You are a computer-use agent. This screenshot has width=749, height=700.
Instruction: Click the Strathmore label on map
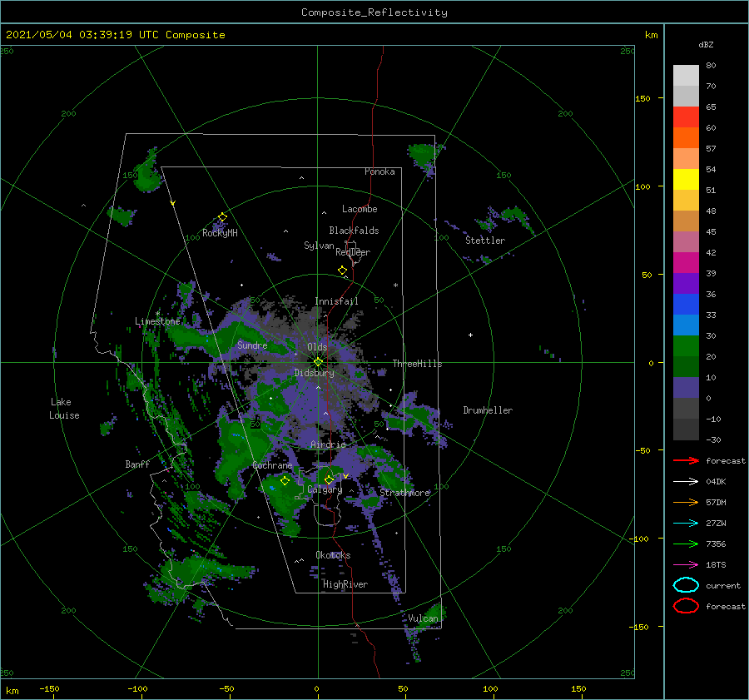click(x=405, y=493)
